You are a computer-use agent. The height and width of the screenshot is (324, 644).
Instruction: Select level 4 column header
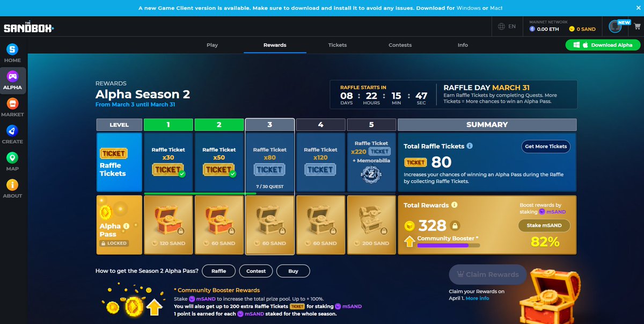(320, 125)
